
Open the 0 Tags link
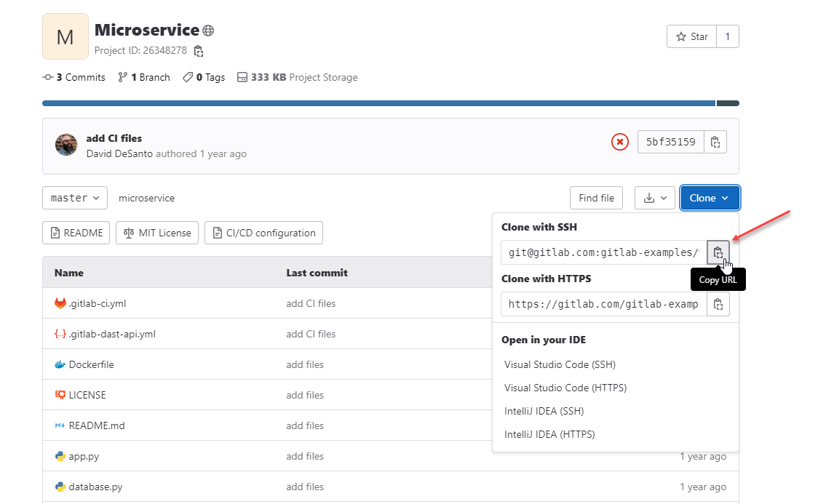point(204,78)
